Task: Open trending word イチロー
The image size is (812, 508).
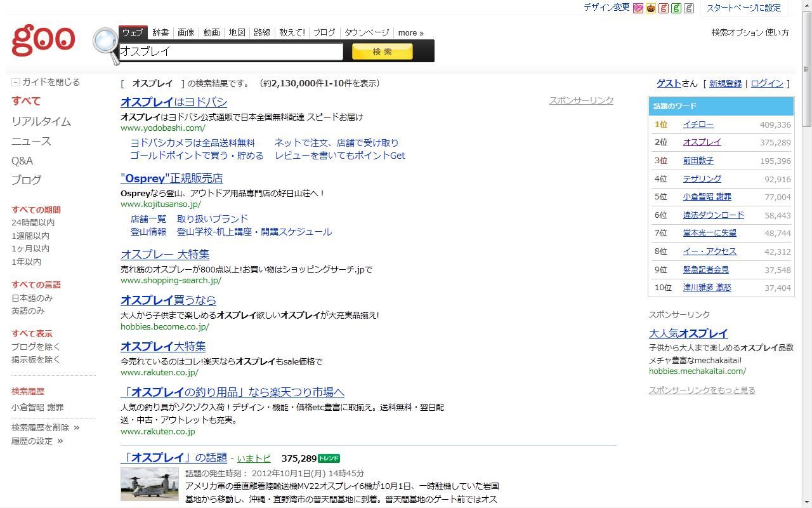Action: coord(698,124)
